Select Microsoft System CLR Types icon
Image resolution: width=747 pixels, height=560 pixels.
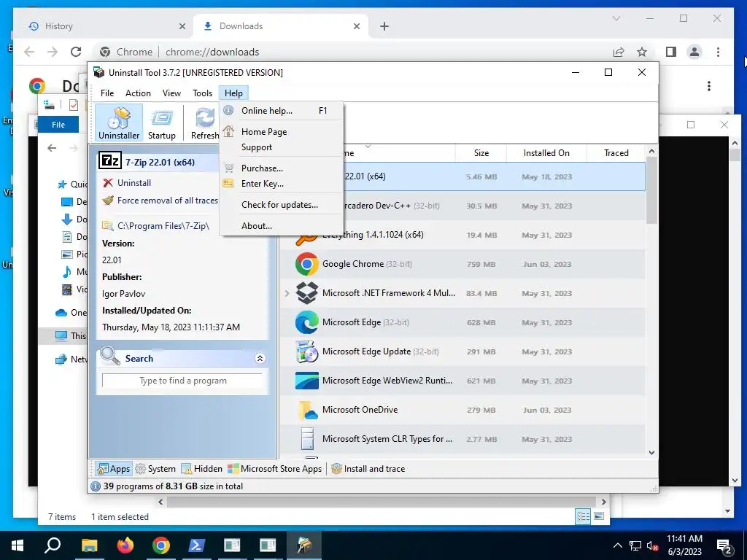307,439
